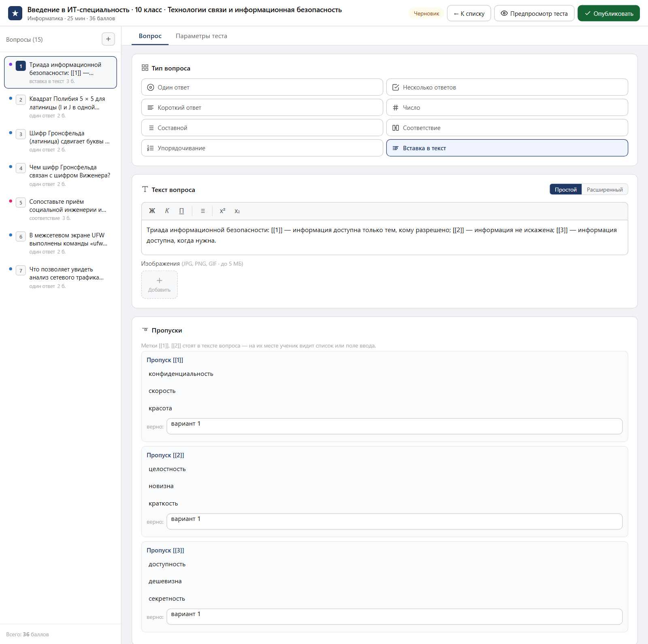Insert a list using list icon

tap(203, 211)
